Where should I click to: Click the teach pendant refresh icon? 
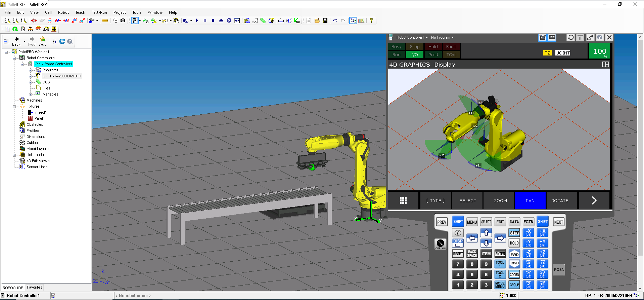(570, 37)
